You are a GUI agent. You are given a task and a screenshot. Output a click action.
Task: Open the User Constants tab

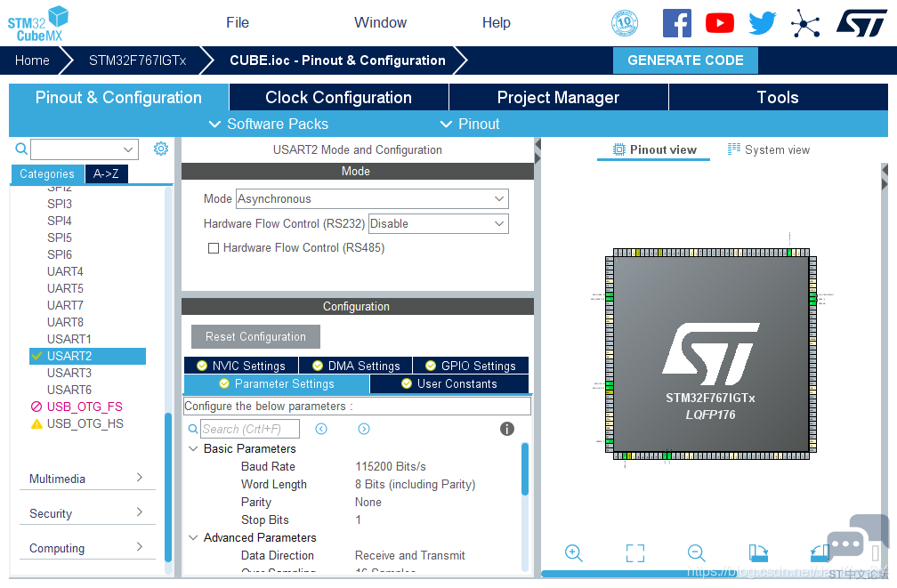pyautogui.click(x=449, y=383)
